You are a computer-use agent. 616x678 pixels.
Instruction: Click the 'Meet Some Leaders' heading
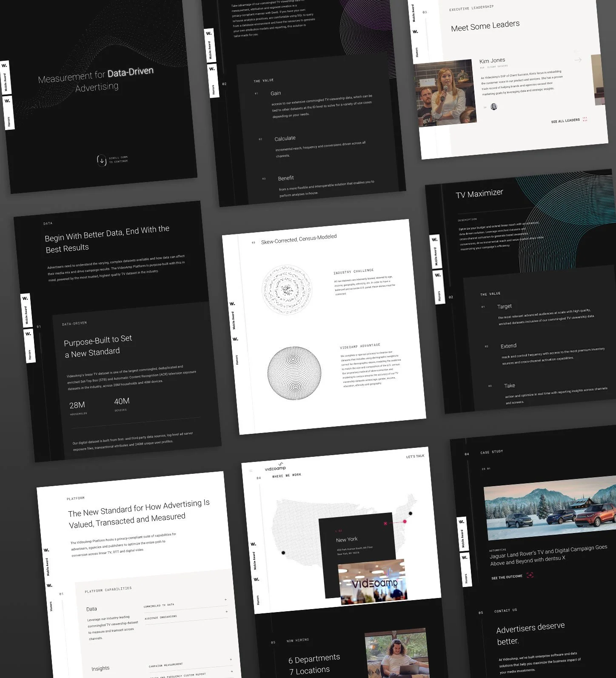(485, 26)
